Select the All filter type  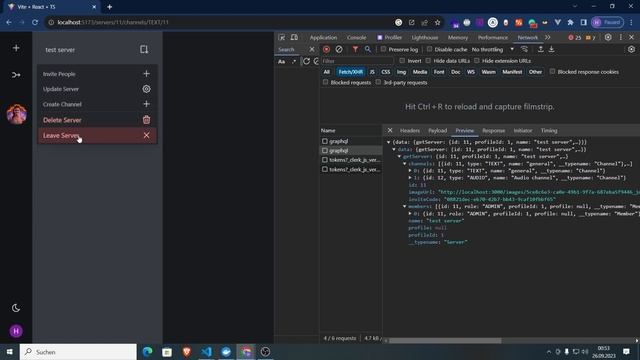point(327,72)
